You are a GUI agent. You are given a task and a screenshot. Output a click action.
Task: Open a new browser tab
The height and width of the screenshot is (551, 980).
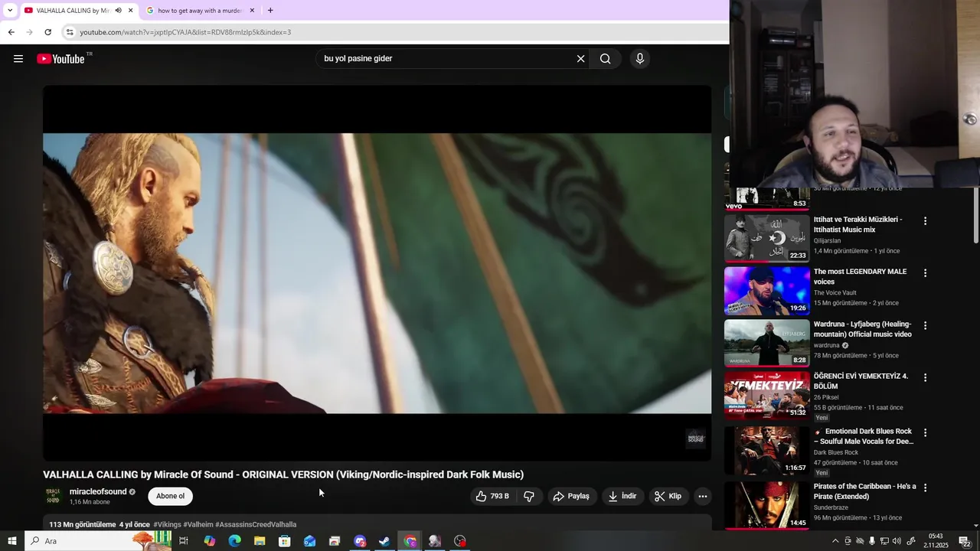(x=270, y=11)
